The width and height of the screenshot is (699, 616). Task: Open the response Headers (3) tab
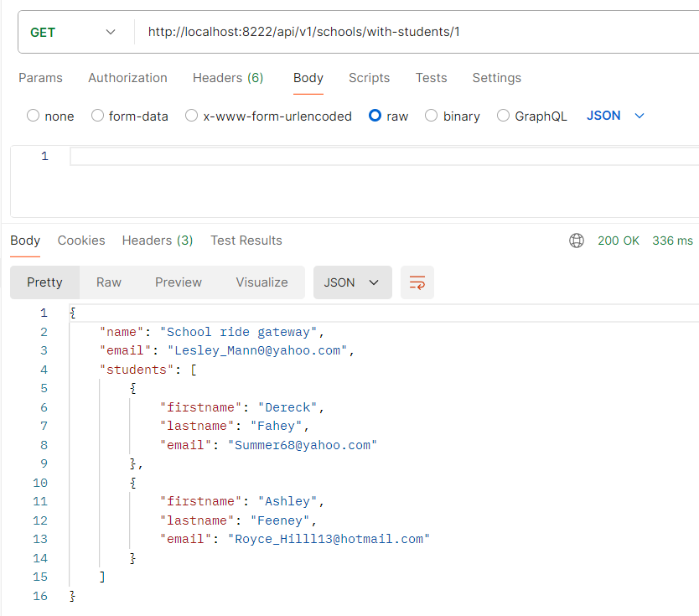pos(158,241)
